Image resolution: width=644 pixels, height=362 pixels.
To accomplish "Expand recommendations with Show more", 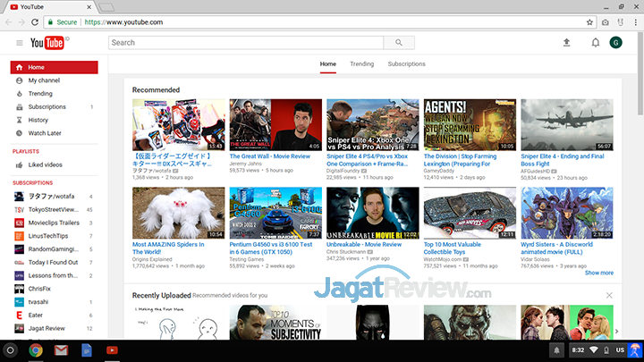I will 598,273.
